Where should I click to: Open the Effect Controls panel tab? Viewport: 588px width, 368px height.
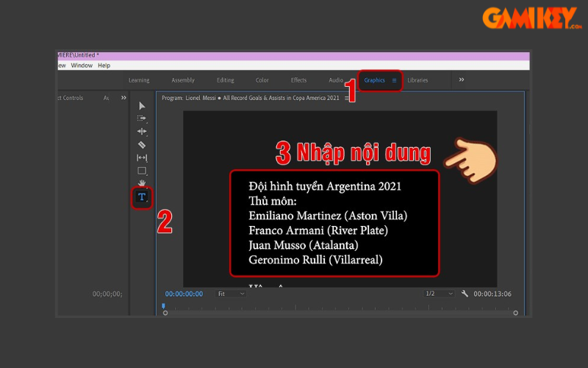(x=71, y=98)
